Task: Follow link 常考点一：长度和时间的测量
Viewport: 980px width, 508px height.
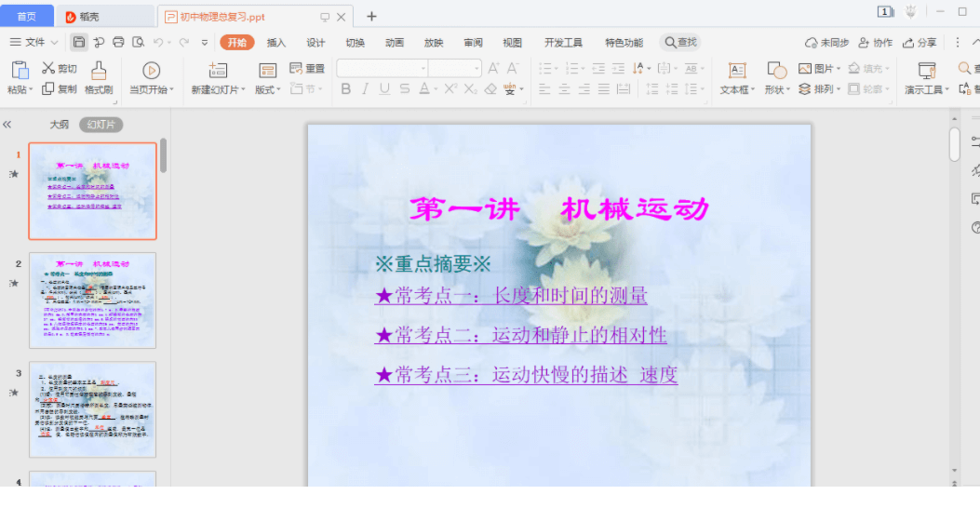Action: [511, 295]
